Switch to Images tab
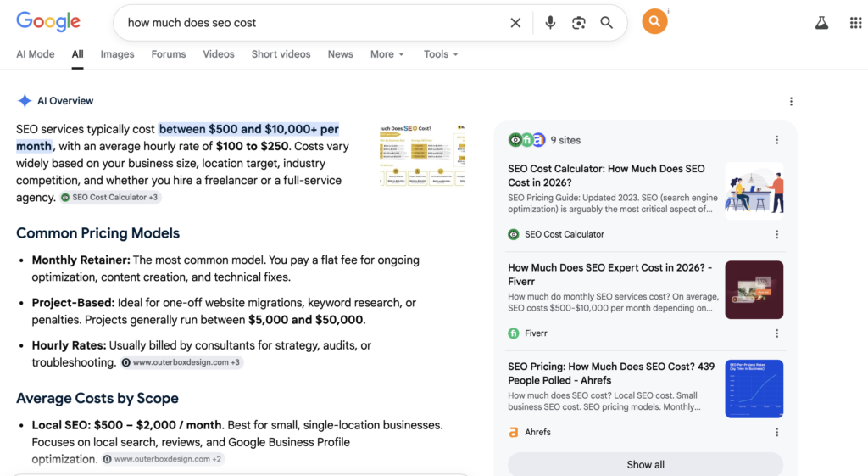 click(117, 54)
